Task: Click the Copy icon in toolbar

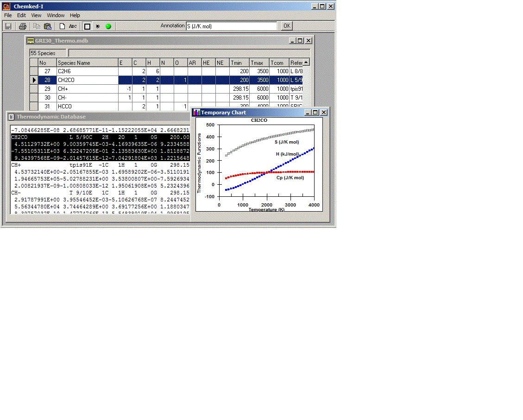Action: 36,26
